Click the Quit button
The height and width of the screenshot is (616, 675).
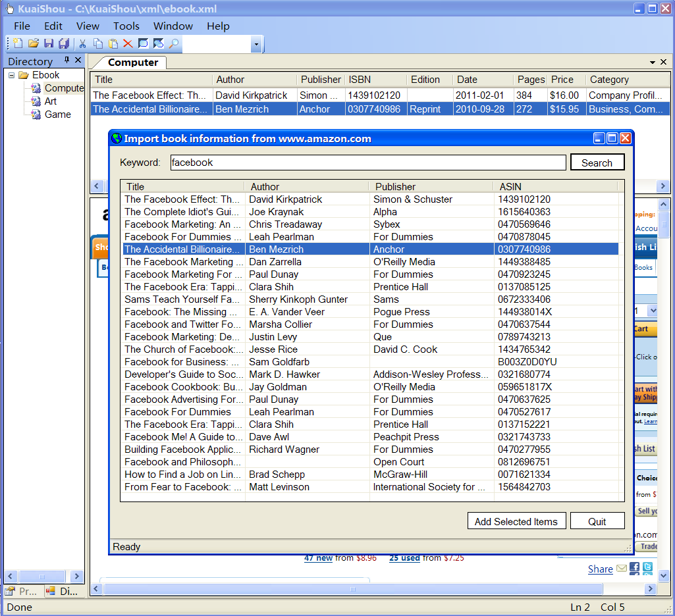point(597,521)
